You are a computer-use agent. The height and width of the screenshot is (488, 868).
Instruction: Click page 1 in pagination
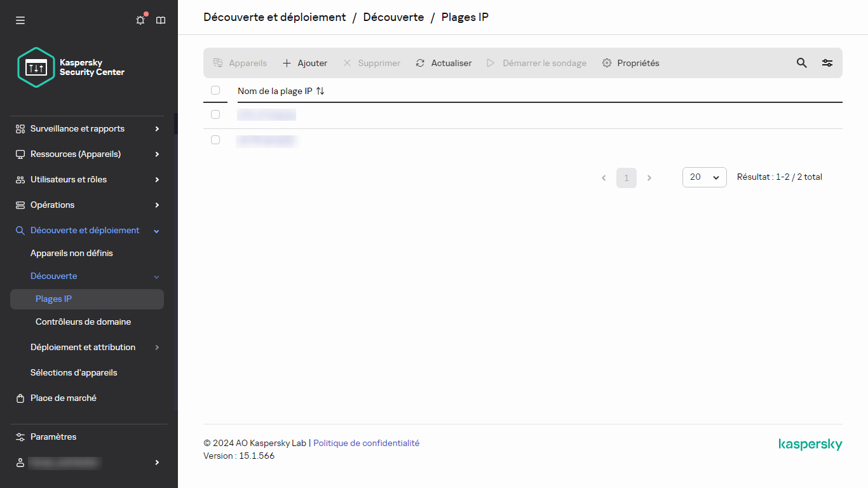(626, 177)
